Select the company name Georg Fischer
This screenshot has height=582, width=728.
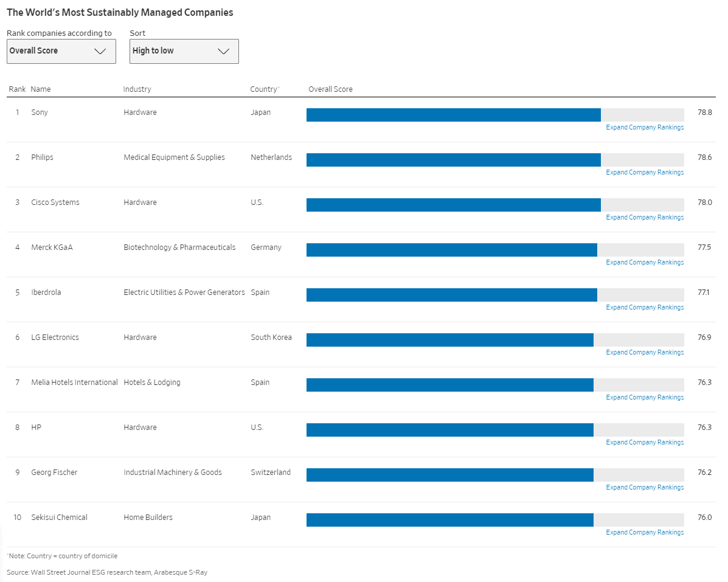[x=54, y=473]
